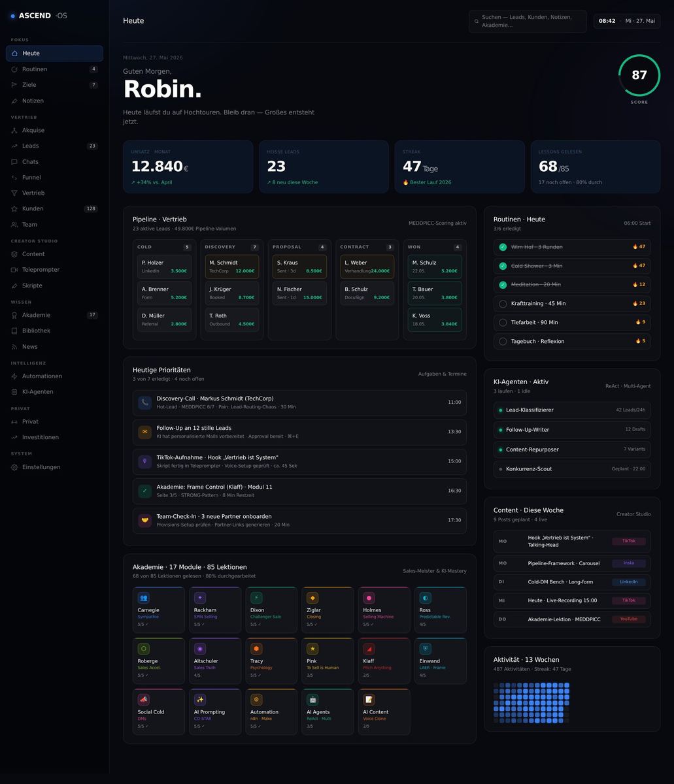Uncheck the Cold Shower routine
The image size is (674, 784).
pos(503,266)
